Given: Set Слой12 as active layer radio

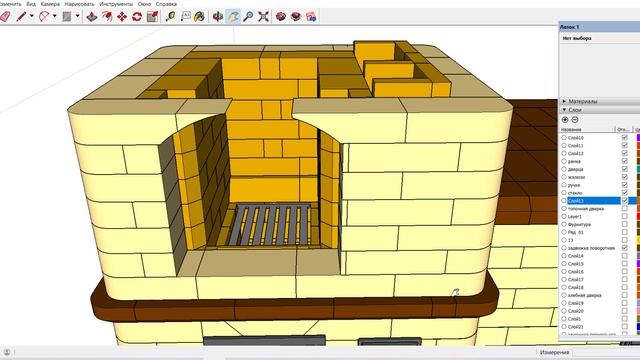Looking at the screenshot, I should (x=564, y=153).
